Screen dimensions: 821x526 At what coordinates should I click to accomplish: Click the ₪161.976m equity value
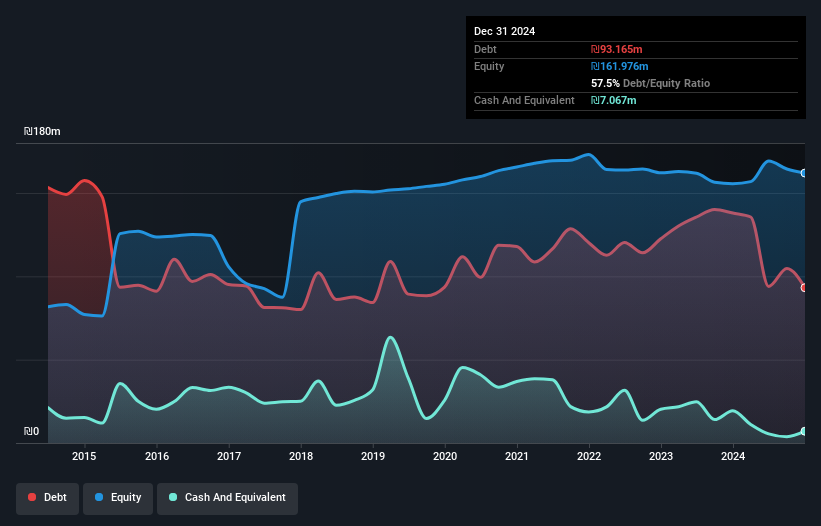[x=619, y=66]
